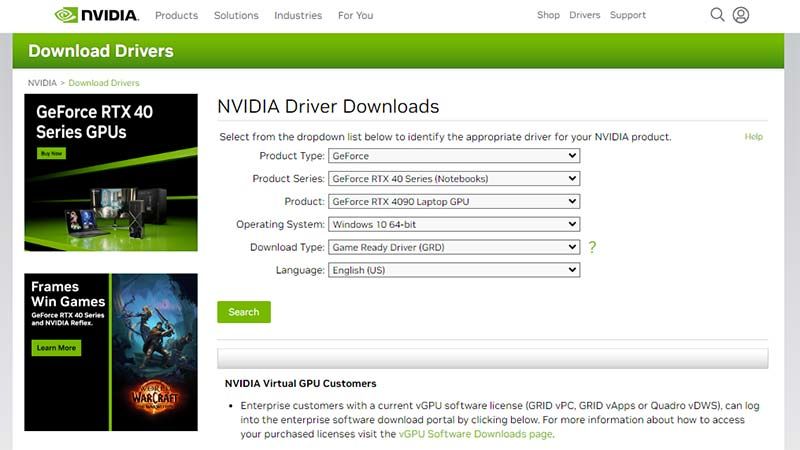This screenshot has width=800, height=450.
Task: Click Learn More on Frames Win Games ad
Action: pyautogui.click(x=56, y=348)
